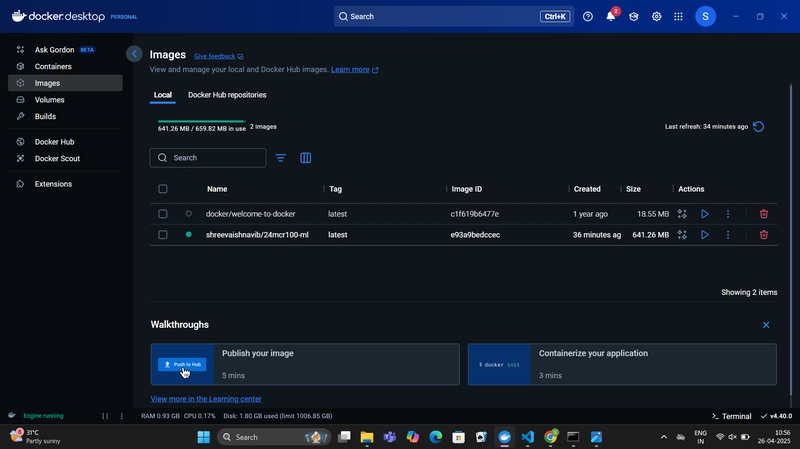Open the docker/welcome-to-docker image name
Image resolution: width=800 pixels, height=449 pixels.
[251, 214]
